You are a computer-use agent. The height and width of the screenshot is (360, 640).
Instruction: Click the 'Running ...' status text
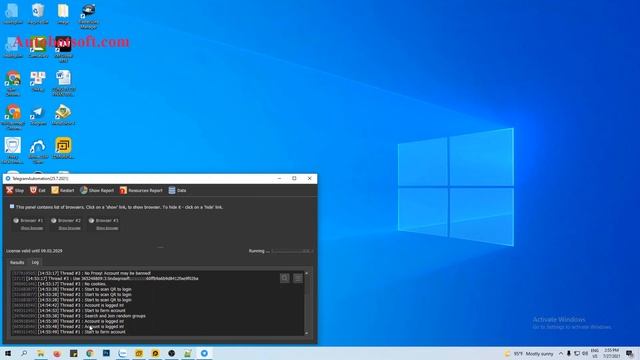(x=259, y=251)
